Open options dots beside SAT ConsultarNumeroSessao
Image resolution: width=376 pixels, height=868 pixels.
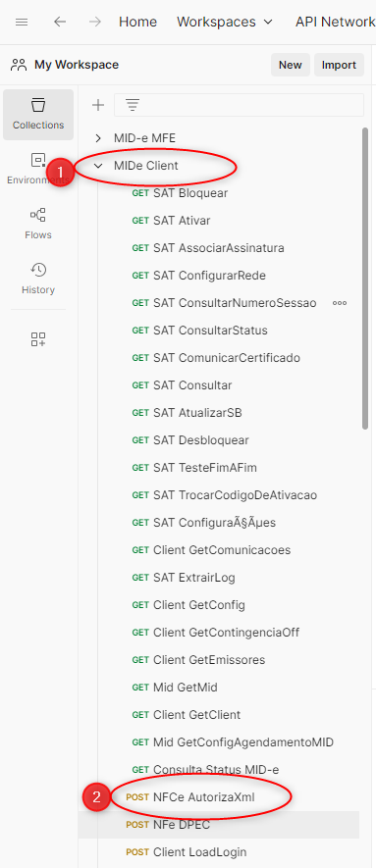pos(340,303)
